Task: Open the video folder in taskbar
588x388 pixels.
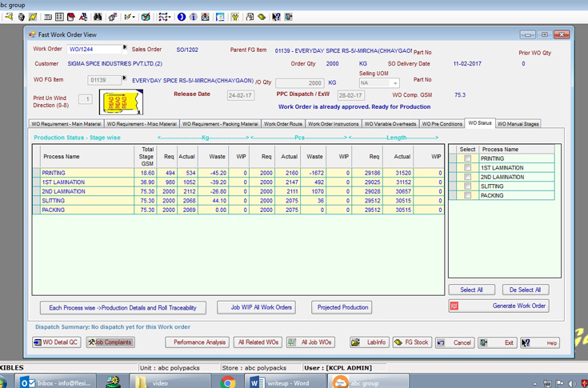Action: point(161,382)
